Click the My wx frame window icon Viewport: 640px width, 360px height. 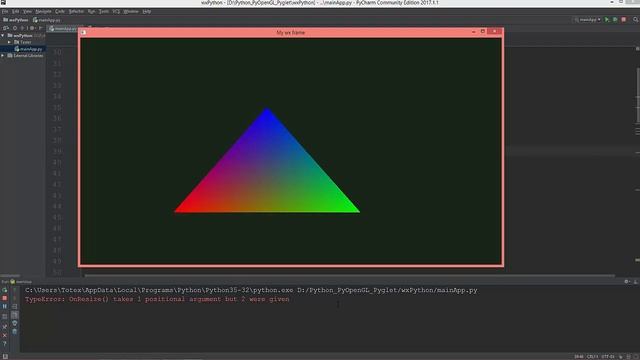tap(84, 32)
